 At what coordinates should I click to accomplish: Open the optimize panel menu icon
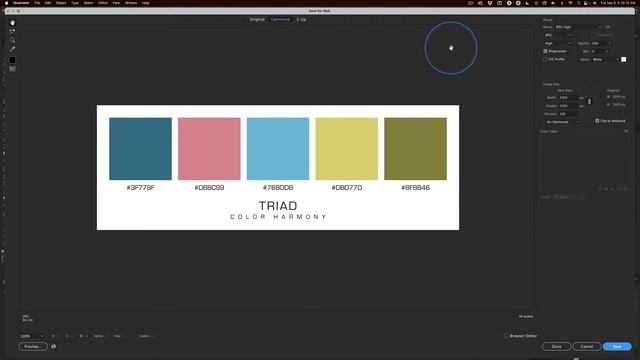(608, 27)
